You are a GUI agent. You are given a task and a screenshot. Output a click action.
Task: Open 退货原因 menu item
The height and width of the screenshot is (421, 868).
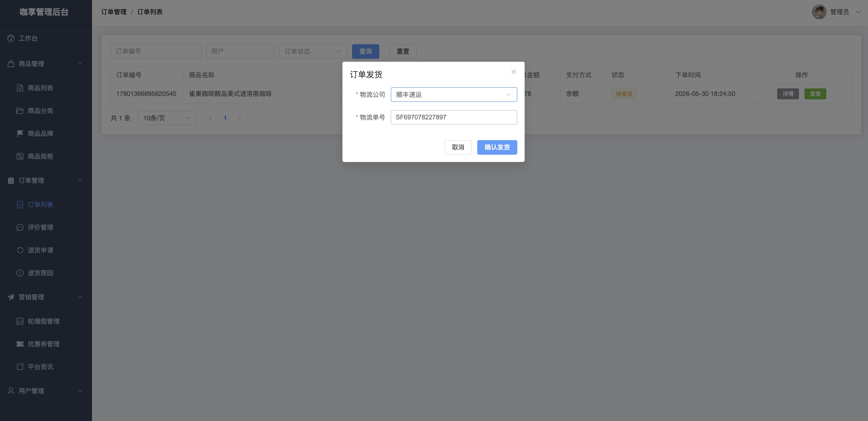[x=46, y=273]
